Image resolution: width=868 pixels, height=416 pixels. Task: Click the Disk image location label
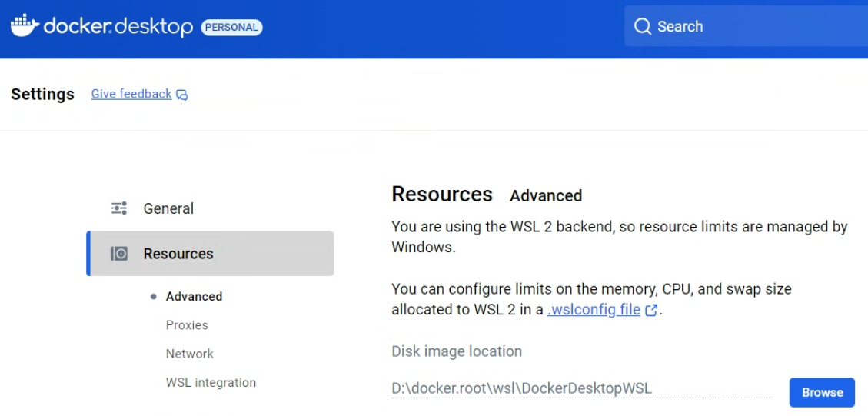tap(457, 351)
